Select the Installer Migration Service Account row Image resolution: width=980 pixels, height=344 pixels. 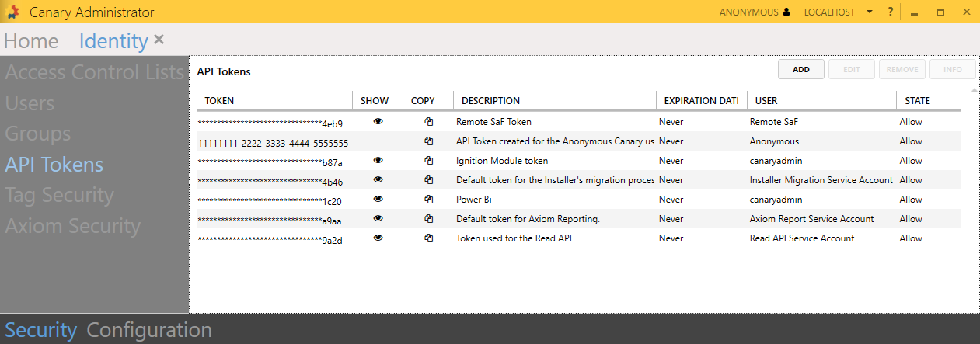click(x=821, y=180)
